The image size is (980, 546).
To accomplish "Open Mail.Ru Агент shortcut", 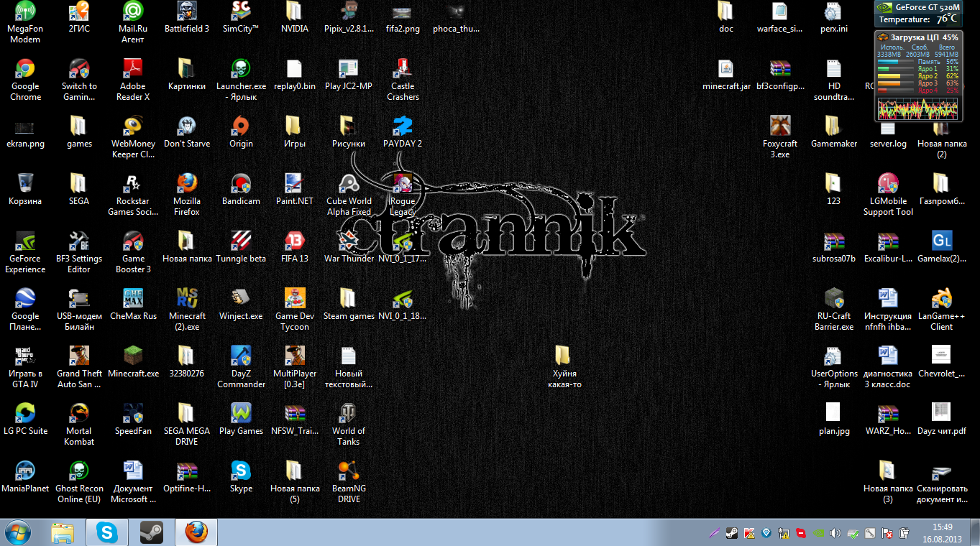I will coord(133,22).
